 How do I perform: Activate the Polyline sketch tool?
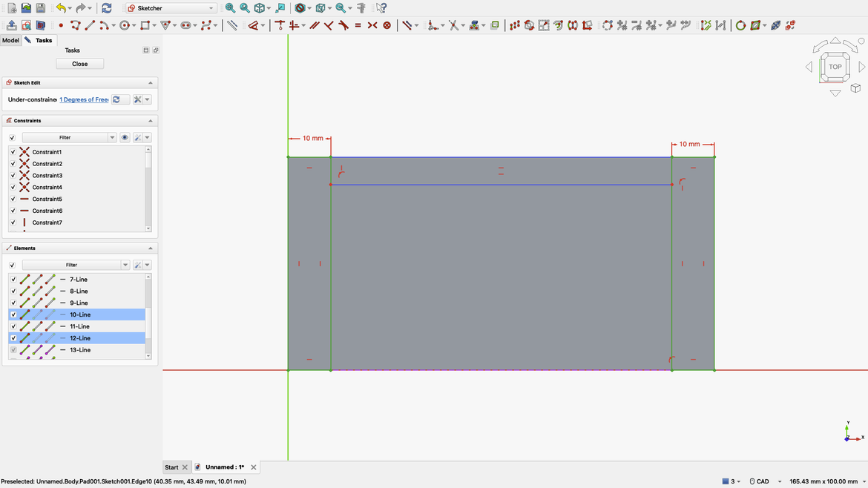point(75,23)
